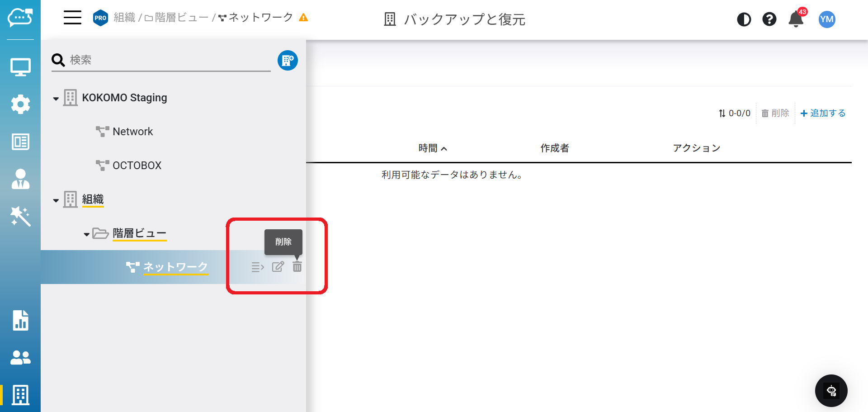Open the magic wand icon in sidebar
The width and height of the screenshot is (868, 412).
point(20,216)
